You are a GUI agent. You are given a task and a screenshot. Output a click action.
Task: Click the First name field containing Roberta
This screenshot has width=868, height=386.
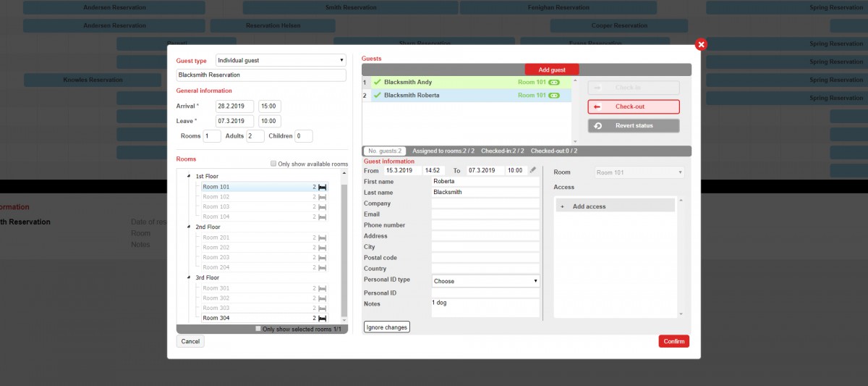[485, 182]
